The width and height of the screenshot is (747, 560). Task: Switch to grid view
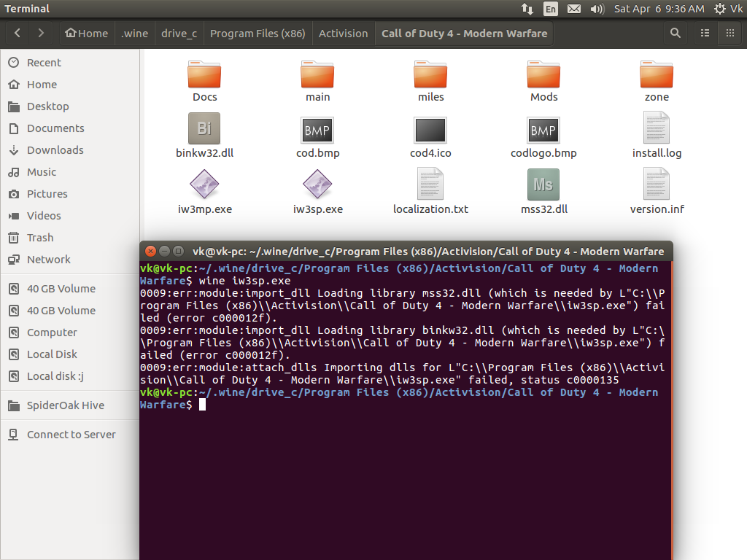[x=729, y=34]
